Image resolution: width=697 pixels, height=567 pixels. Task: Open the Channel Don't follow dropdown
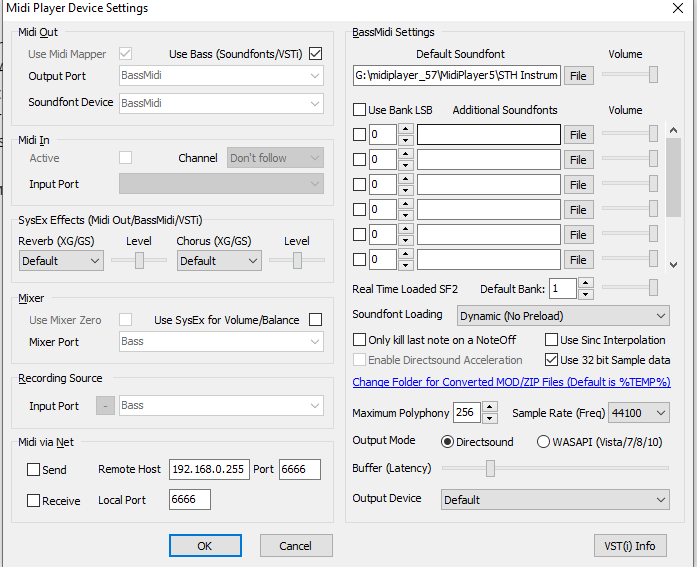(x=275, y=158)
